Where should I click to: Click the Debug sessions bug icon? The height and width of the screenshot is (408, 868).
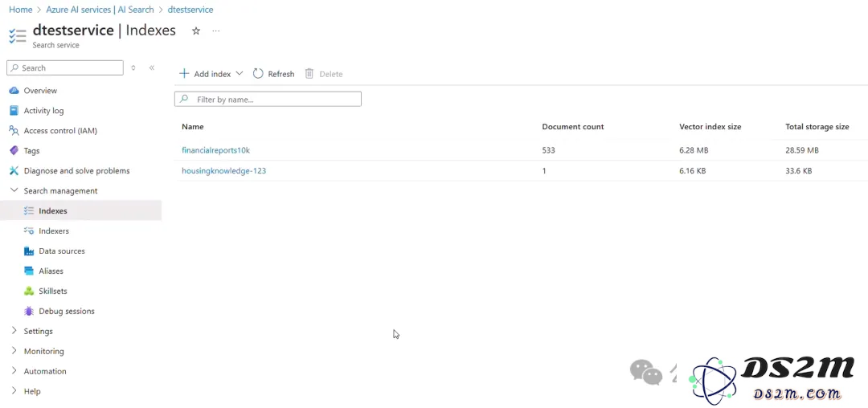pyautogui.click(x=29, y=312)
